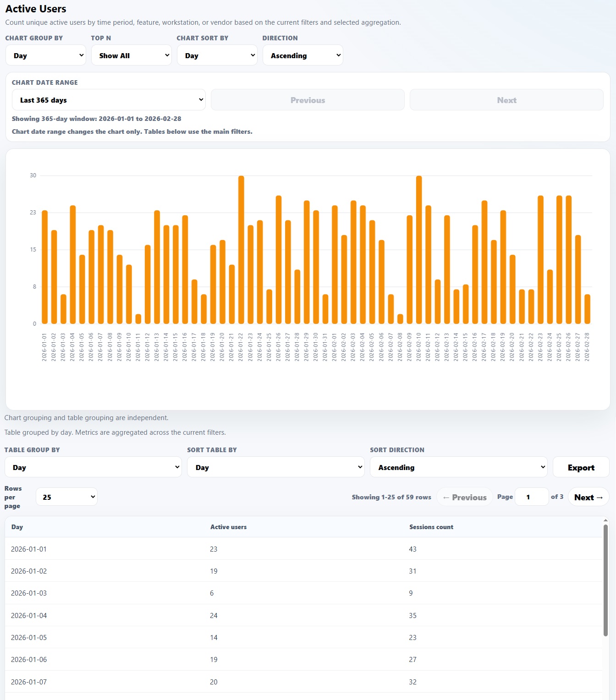The image size is (616, 700).
Task: Click the 2026-01-05 table row date
Action: (29, 637)
